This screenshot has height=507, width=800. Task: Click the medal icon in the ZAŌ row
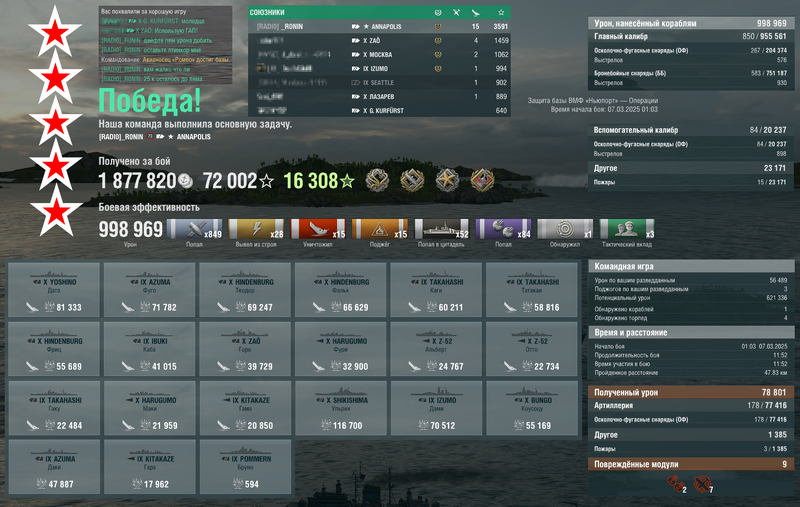click(x=438, y=40)
